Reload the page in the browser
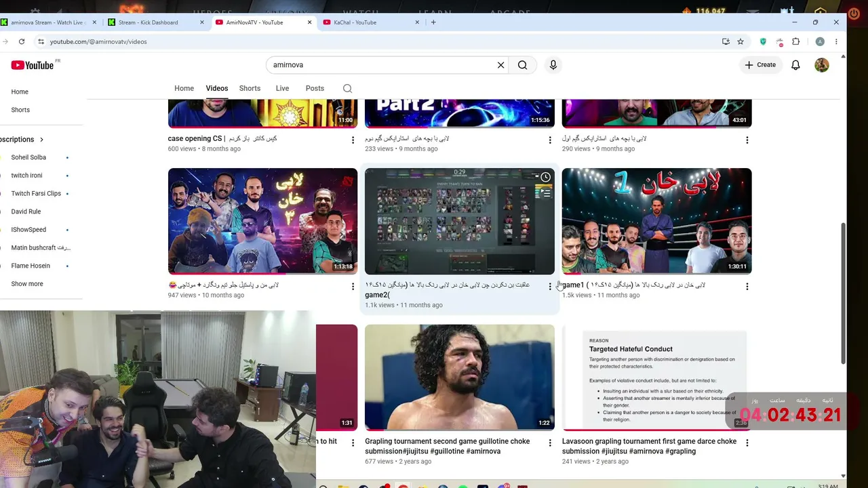This screenshot has width=868, height=488. tap(22, 41)
